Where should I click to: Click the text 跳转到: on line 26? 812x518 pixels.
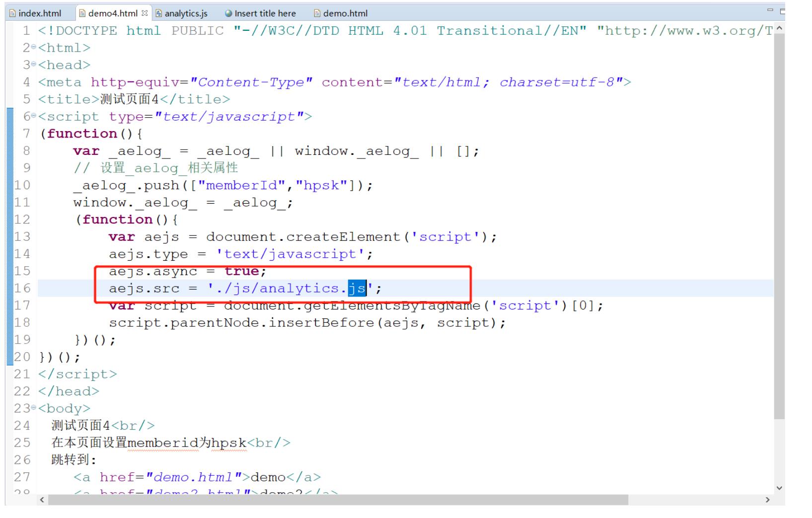(x=74, y=460)
